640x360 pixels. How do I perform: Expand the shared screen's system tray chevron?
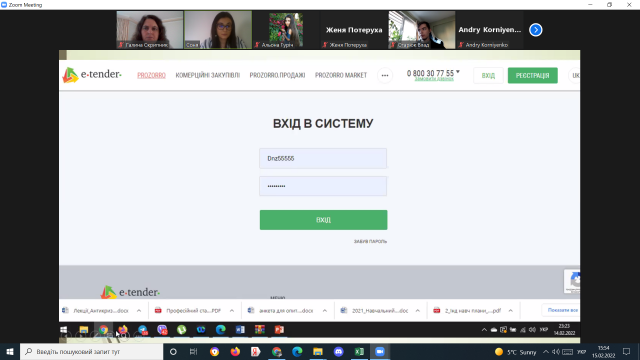tap(484, 330)
